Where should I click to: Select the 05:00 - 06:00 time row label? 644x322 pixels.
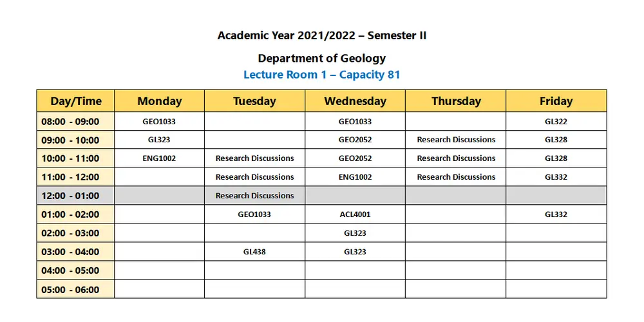[70, 290]
